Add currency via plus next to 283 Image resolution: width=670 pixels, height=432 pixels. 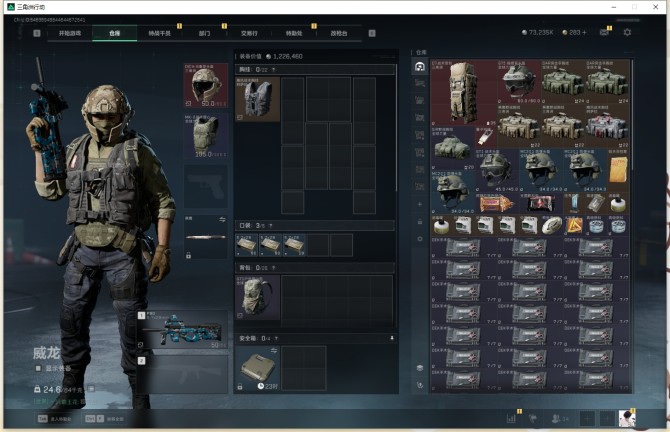(584, 32)
